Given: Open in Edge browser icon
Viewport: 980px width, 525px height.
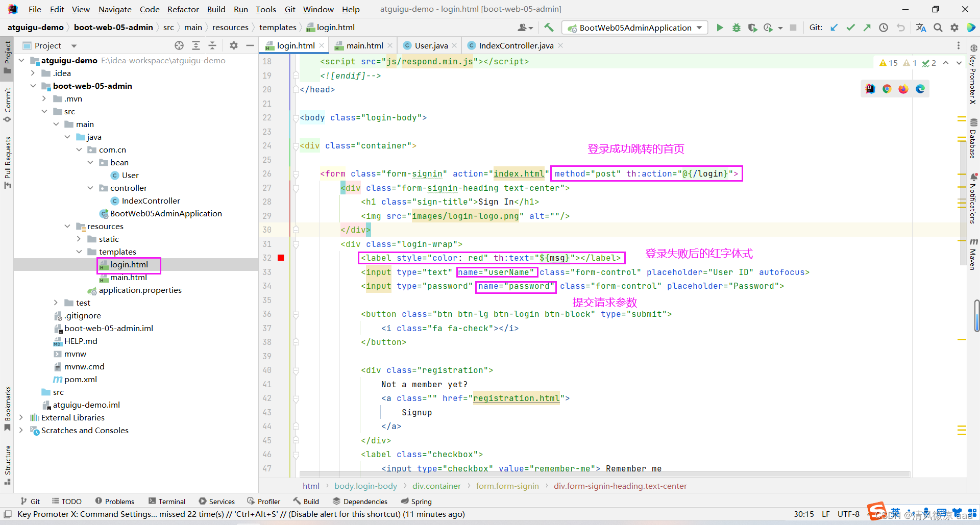Looking at the screenshot, I should pos(920,89).
